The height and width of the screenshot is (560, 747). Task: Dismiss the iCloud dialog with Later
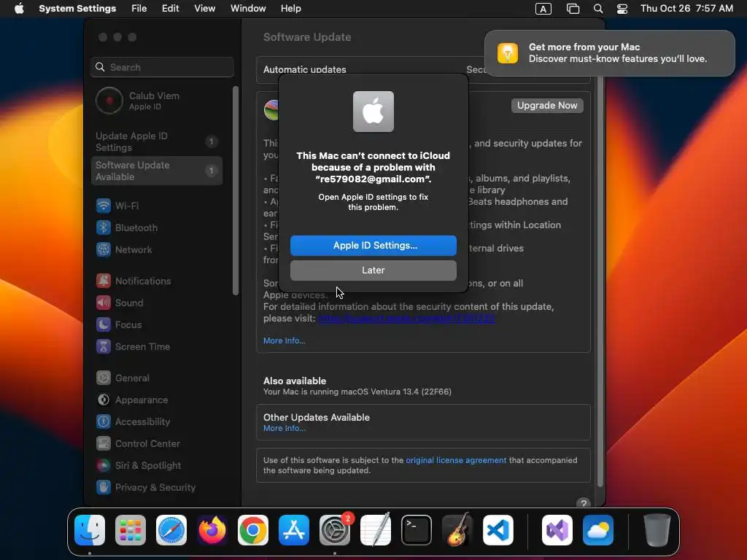[x=373, y=270]
